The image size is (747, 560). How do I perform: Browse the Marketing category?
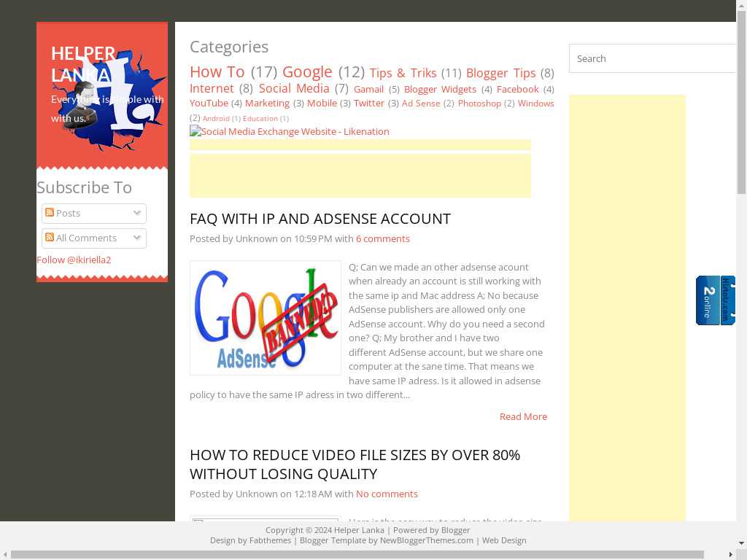click(x=267, y=104)
